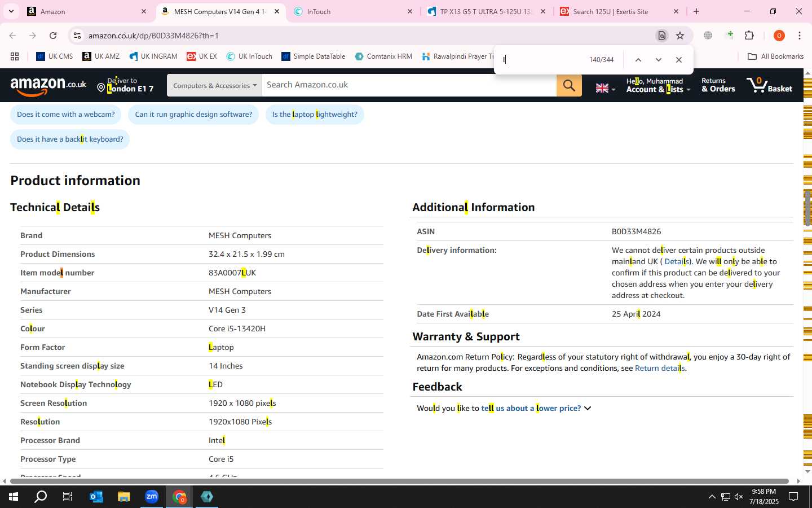The width and height of the screenshot is (812, 508).
Task: Open UK CMS bookmark
Action: point(55,56)
